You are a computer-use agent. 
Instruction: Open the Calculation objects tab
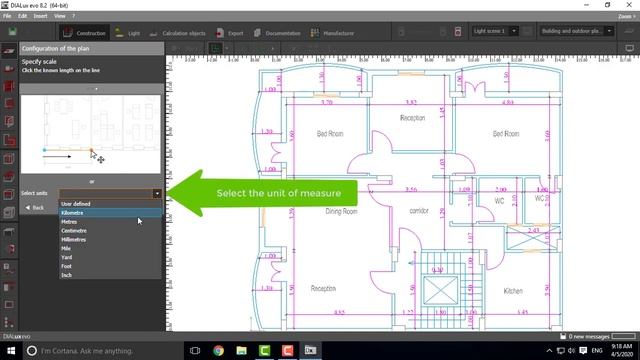(x=177, y=33)
